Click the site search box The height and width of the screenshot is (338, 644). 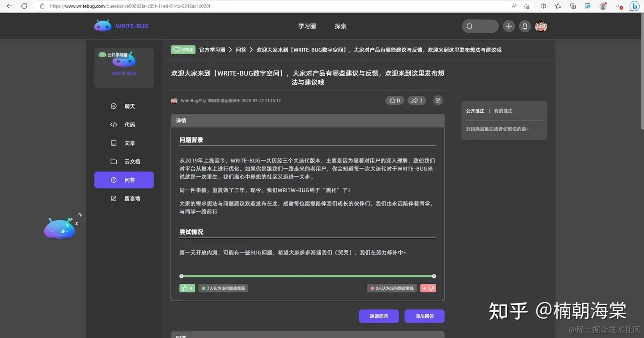click(x=480, y=26)
